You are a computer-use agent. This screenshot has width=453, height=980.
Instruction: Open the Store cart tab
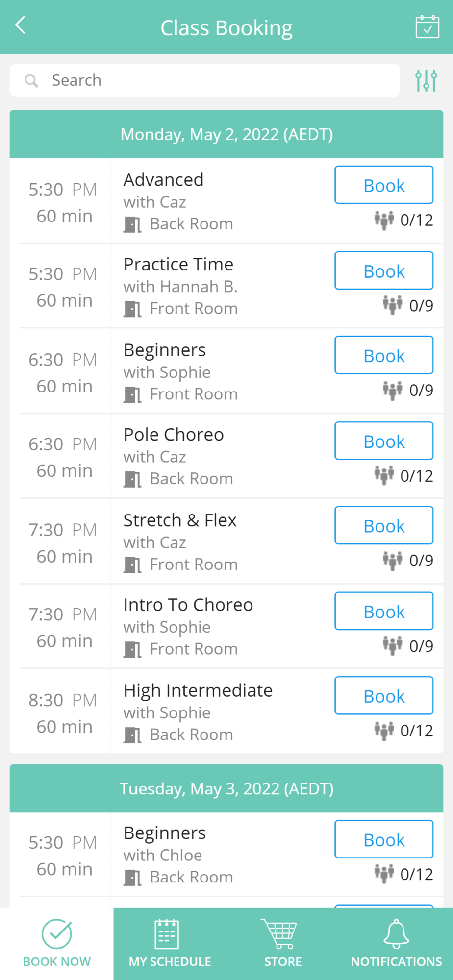click(x=283, y=944)
